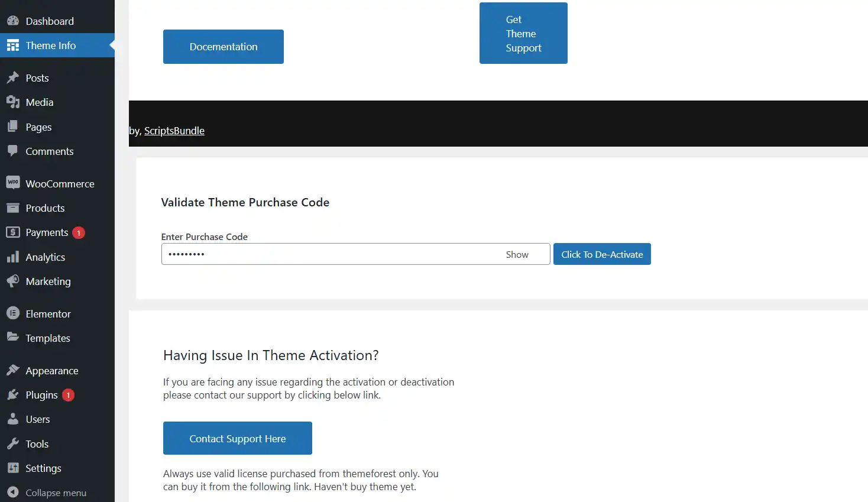Screen dimensions: 868x502
Task: Click the Media camera-and-note icon
Action: [x=13, y=102]
